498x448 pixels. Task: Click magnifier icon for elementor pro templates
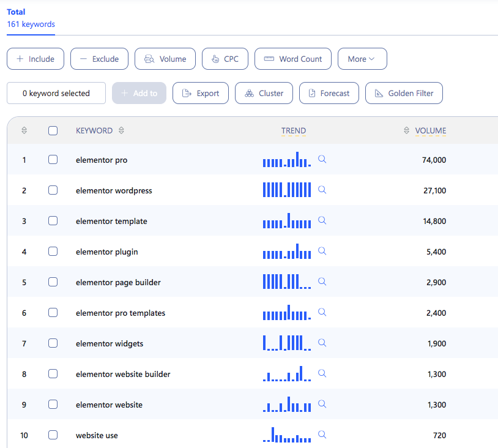[322, 312]
